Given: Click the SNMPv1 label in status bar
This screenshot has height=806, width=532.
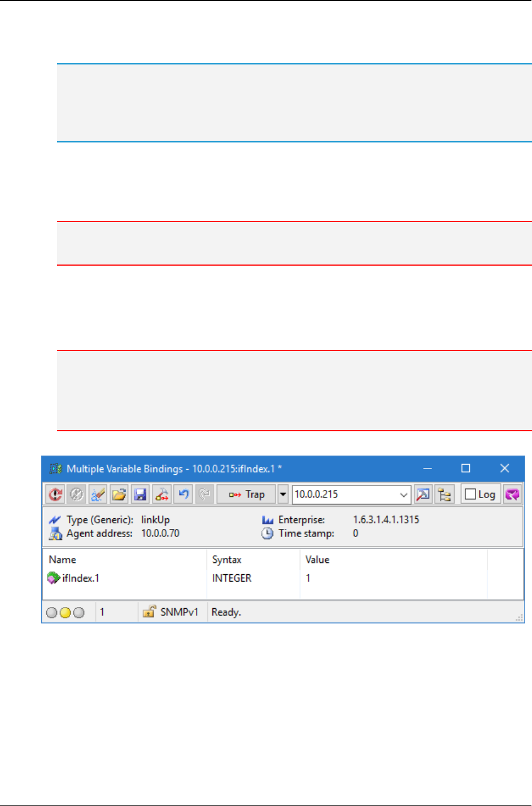Looking at the screenshot, I should click(179, 612).
